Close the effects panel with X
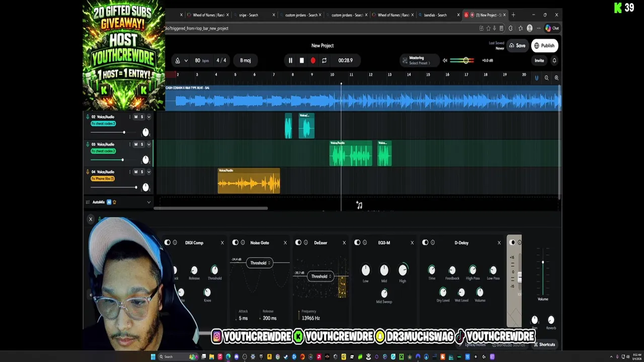 (91, 219)
